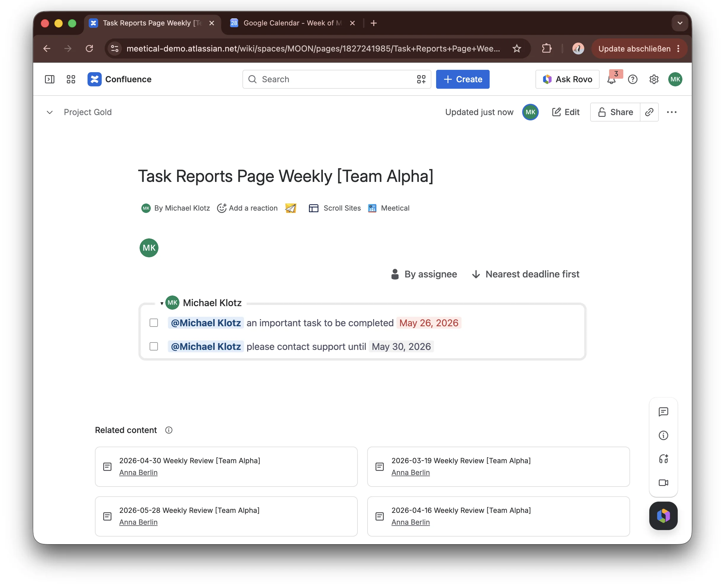
Task: Open 2026-05-28 Weekly Review card
Action: [226, 516]
